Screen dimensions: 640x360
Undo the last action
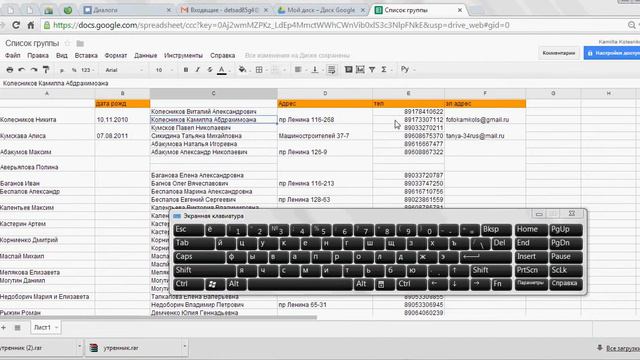coord(22,70)
